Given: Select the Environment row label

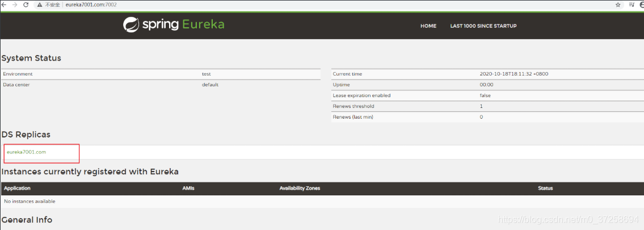Looking at the screenshot, I should [x=18, y=74].
